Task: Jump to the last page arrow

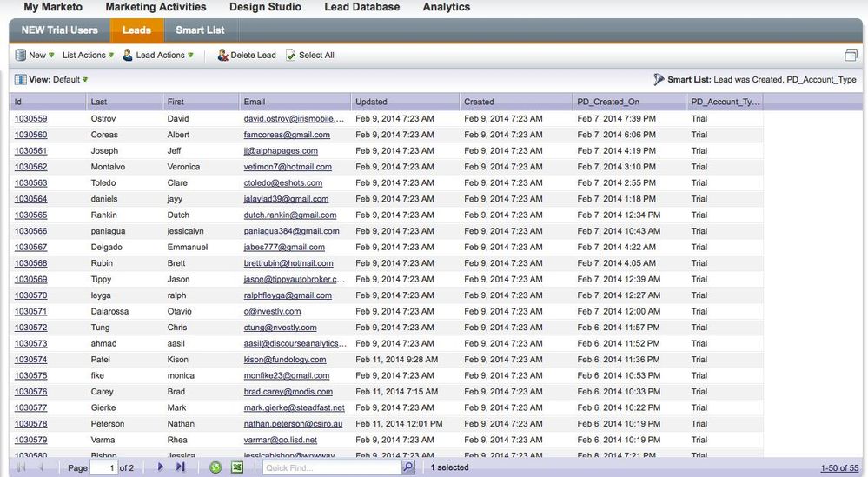Action: tap(181, 467)
